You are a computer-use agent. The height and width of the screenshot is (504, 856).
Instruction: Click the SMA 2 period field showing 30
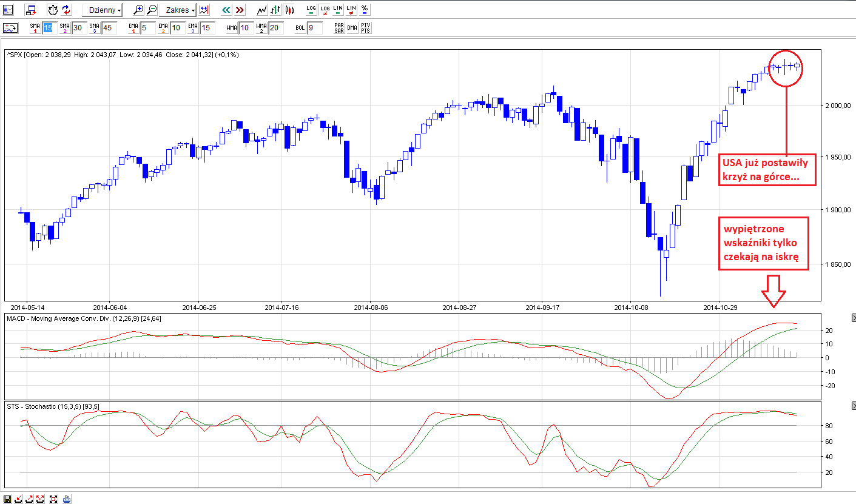(x=79, y=27)
